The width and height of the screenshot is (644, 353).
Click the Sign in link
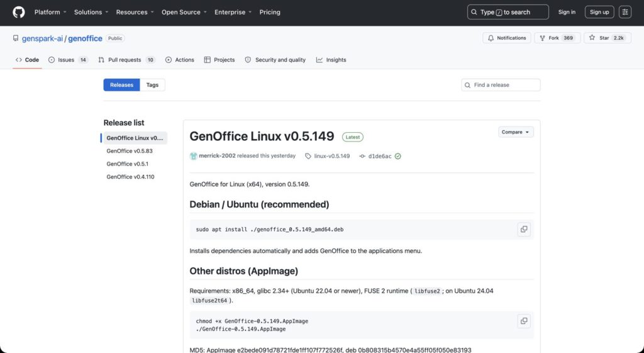pyautogui.click(x=567, y=13)
